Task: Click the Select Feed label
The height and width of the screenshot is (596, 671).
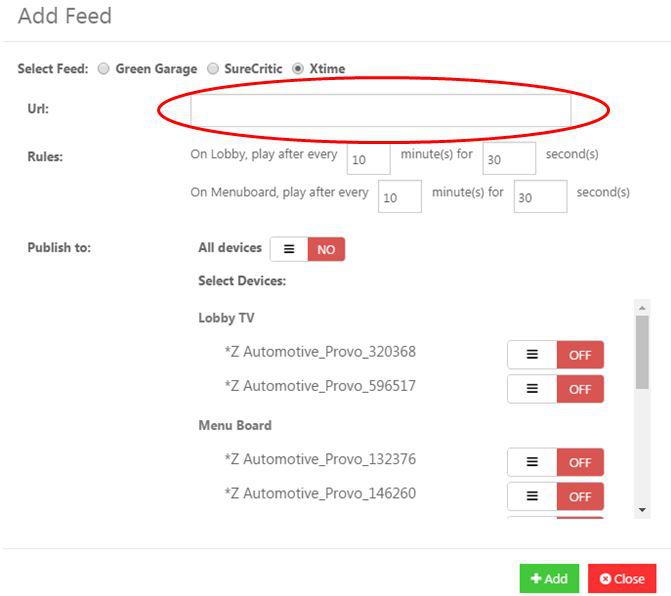Action: [x=53, y=68]
